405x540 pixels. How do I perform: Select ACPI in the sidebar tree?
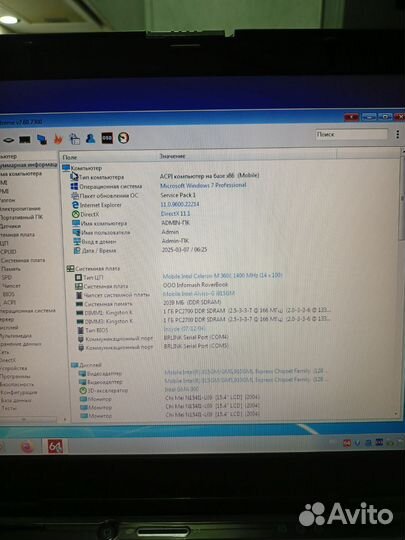pyautogui.click(x=9, y=302)
